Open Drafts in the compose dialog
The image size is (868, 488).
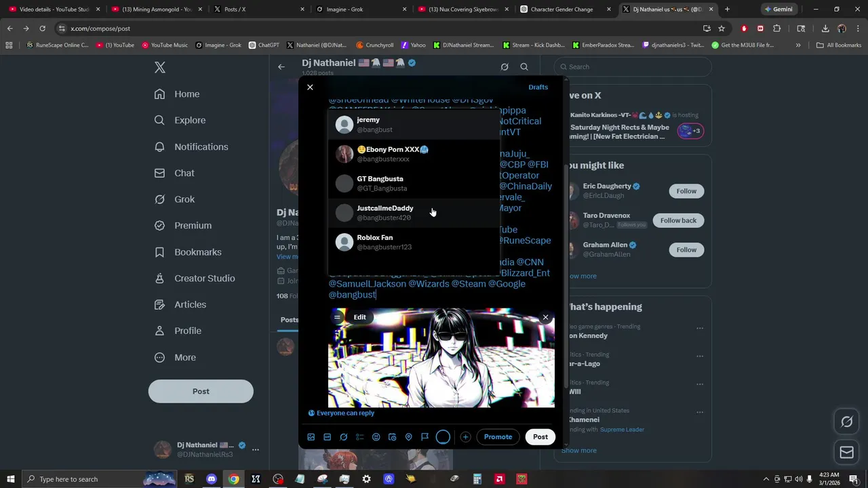point(538,87)
